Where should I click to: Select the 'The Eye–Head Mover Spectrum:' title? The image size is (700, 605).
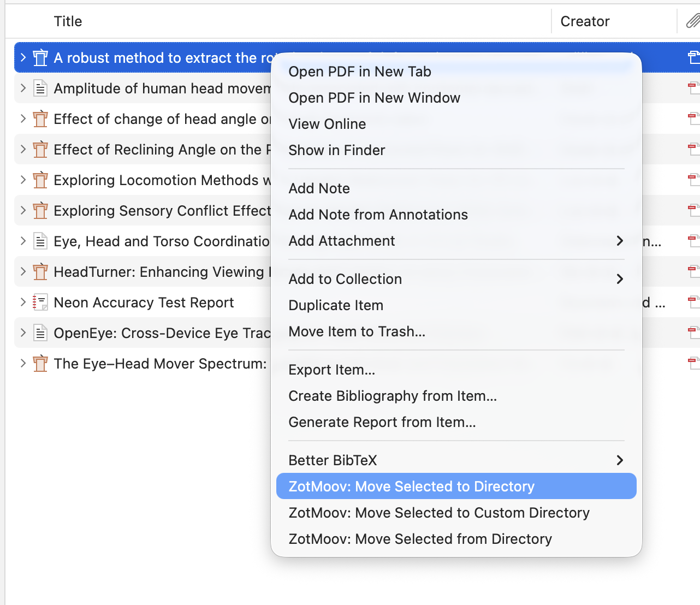(x=160, y=364)
